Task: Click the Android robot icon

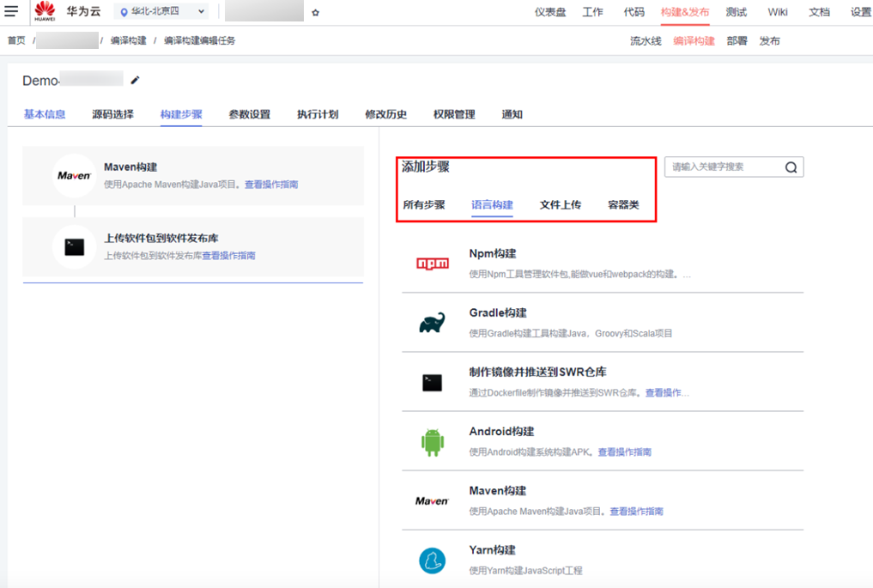Action: (433, 442)
